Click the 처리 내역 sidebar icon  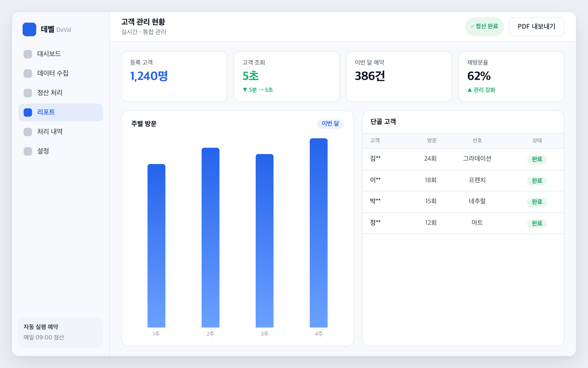click(28, 132)
